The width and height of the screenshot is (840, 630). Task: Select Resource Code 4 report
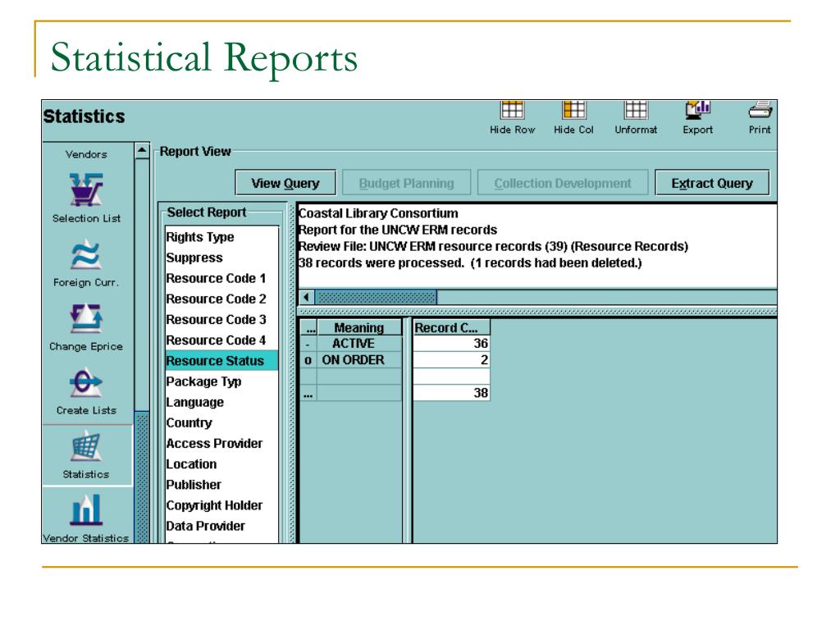221,340
